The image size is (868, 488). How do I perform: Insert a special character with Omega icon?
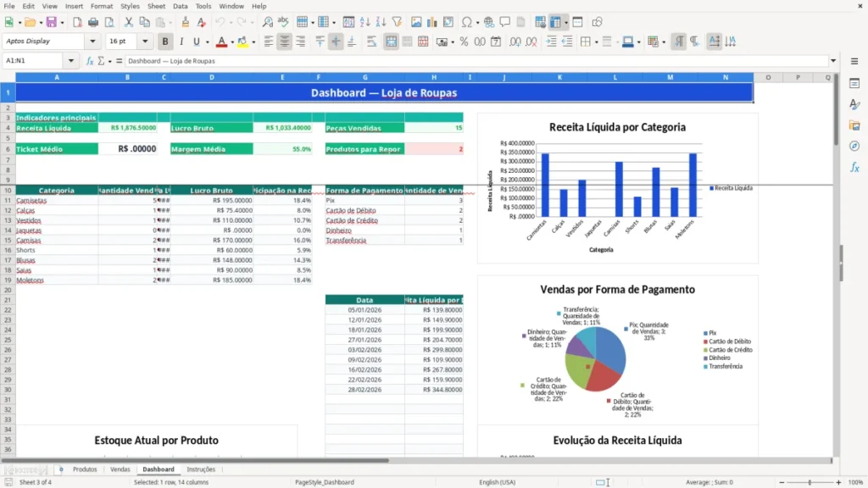pos(467,22)
